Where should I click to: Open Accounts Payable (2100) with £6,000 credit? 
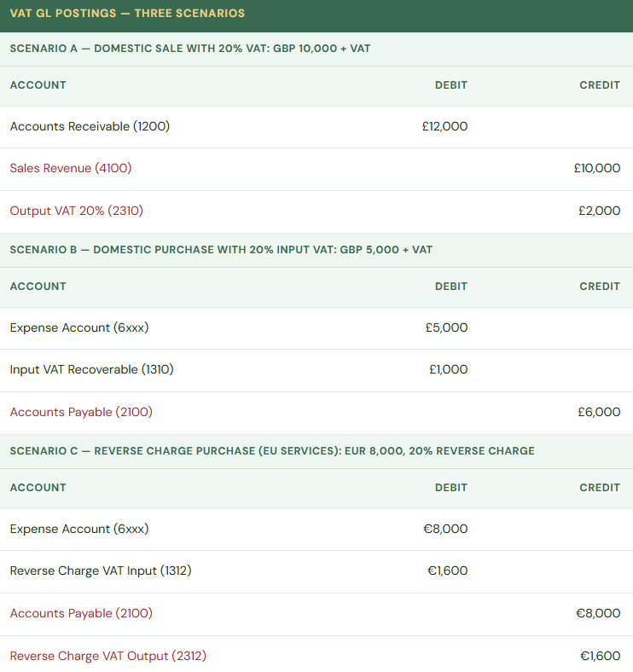[x=81, y=412]
